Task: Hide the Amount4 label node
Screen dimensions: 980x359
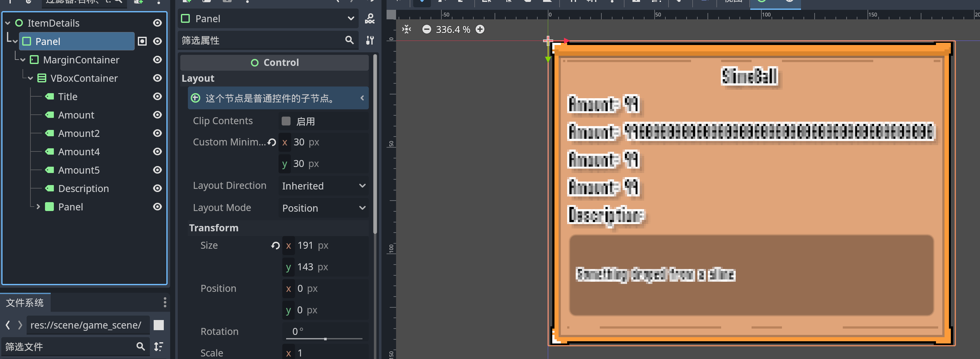Action: pyautogui.click(x=157, y=151)
